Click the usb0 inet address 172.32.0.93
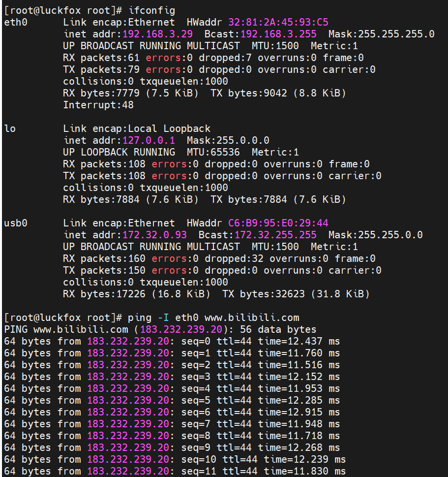448x477 pixels. tap(154, 235)
